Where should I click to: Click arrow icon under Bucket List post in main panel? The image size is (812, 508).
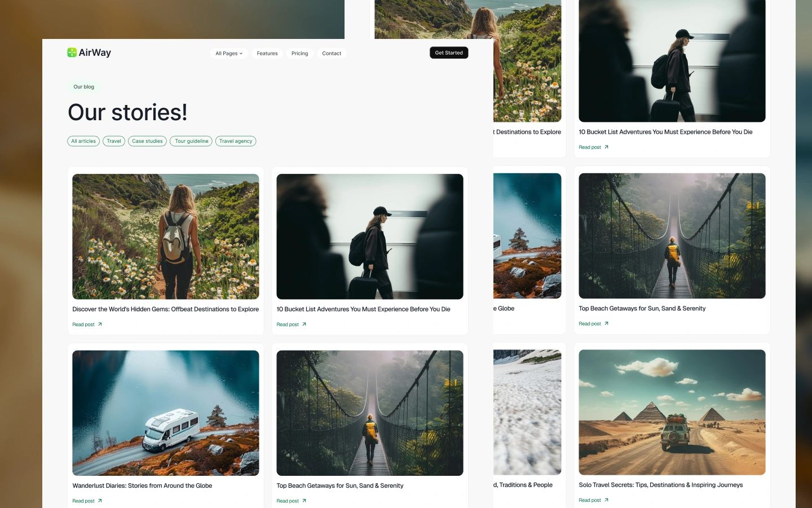[x=304, y=325]
